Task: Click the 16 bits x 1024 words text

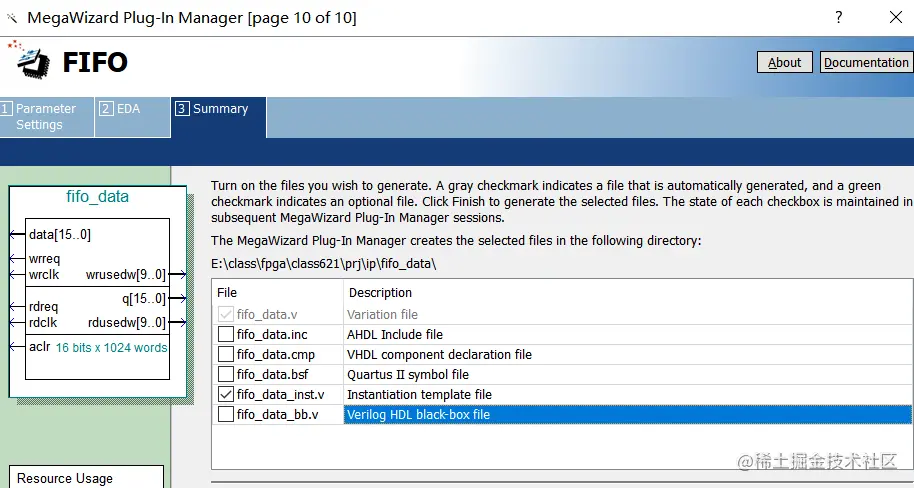Action: pos(111,347)
